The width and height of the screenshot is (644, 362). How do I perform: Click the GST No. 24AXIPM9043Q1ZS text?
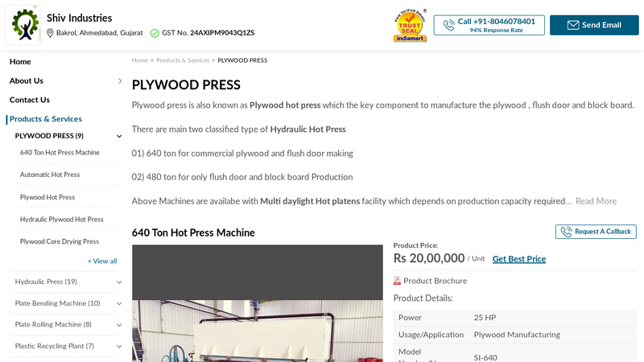click(208, 33)
